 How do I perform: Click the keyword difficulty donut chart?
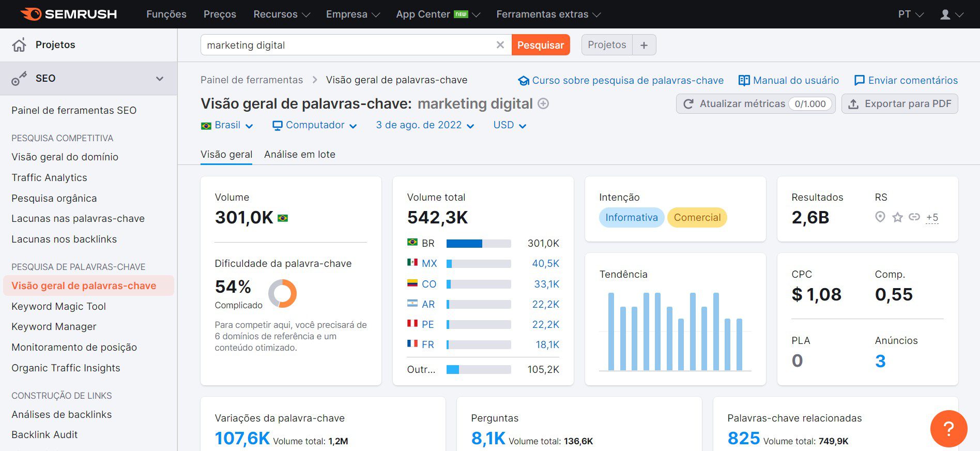[282, 293]
